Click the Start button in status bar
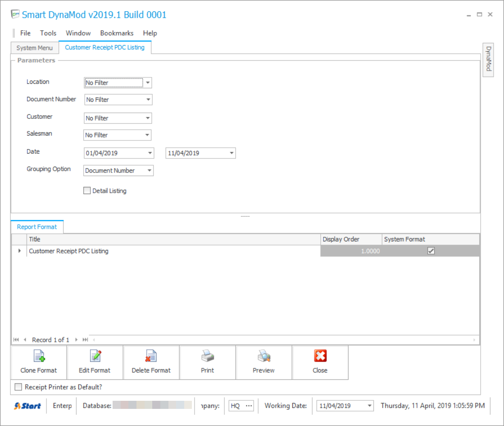 tap(27, 406)
